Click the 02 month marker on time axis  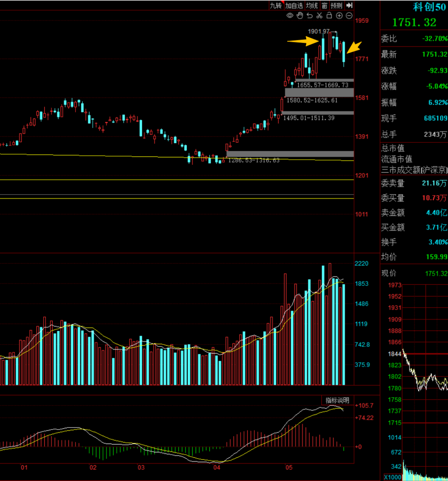pyautogui.click(x=93, y=467)
